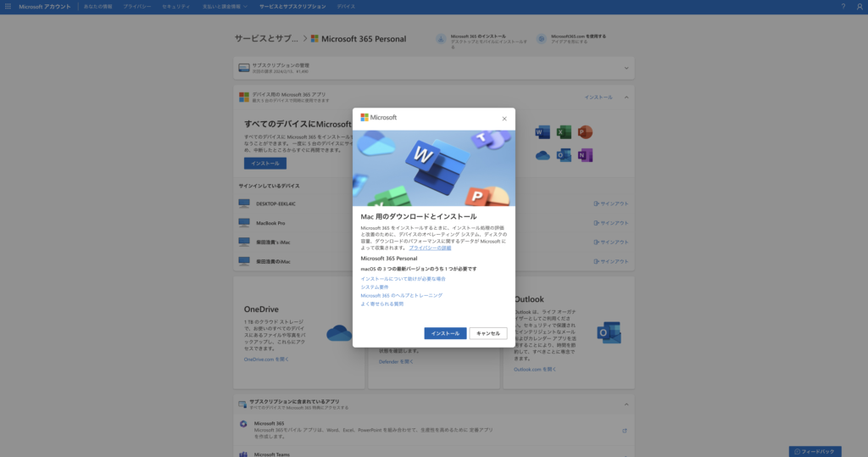Image resolution: width=868 pixels, height=457 pixels.
Task: Sign out of the 's iMac device
Action: [x=611, y=242]
